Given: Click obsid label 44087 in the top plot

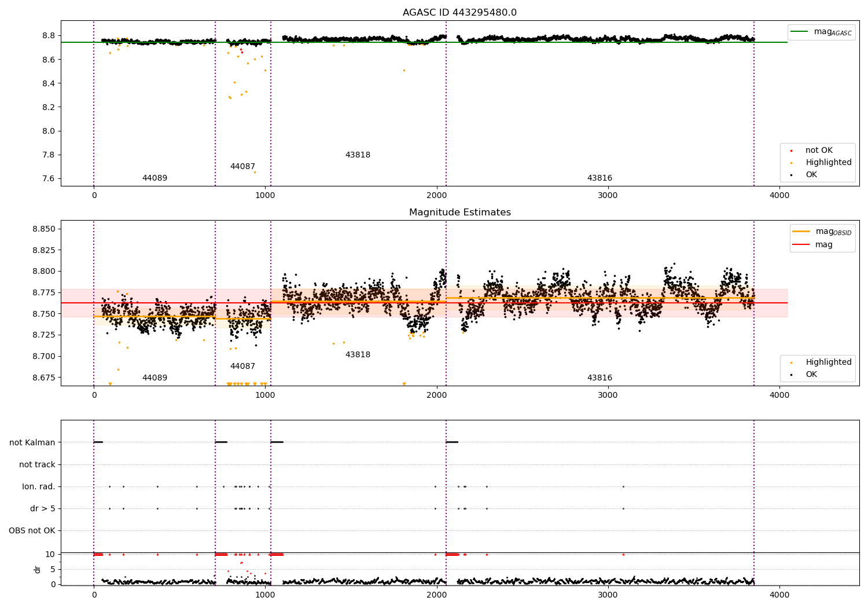Looking at the screenshot, I should click(x=242, y=167).
